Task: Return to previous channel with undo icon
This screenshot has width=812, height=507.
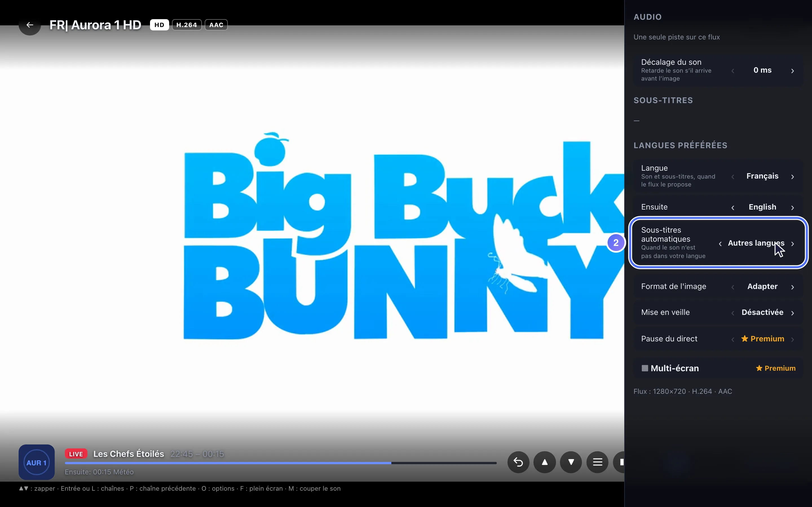Action: coord(518,462)
